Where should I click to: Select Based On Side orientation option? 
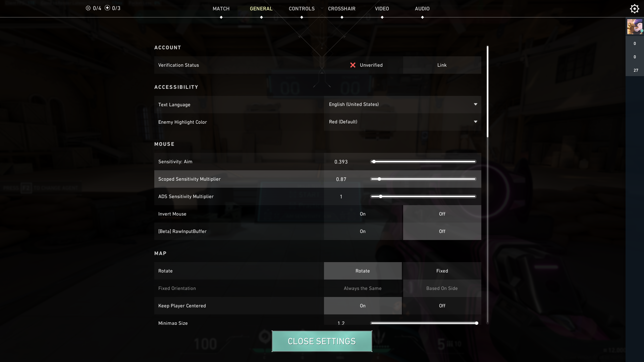click(x=442, y=288)
